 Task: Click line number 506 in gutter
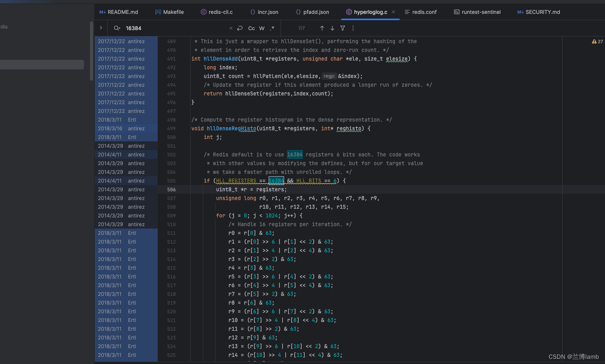point(171,189)
